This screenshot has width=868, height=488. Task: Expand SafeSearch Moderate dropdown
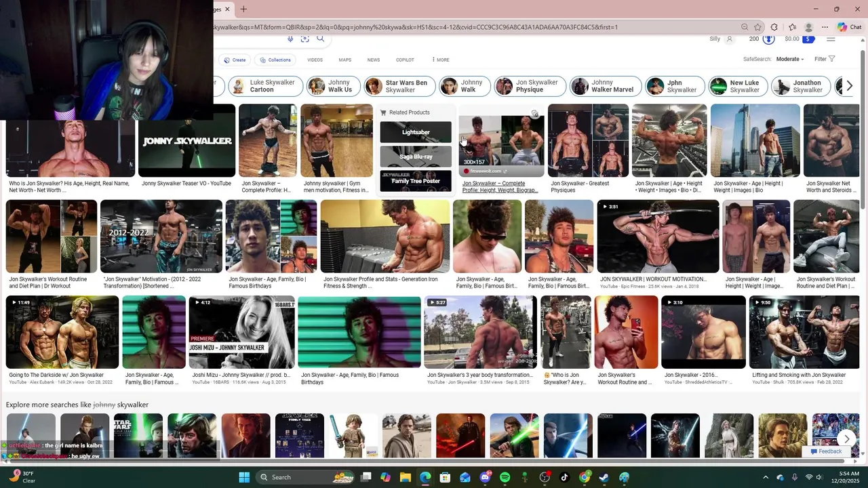(x=790, y=59)
